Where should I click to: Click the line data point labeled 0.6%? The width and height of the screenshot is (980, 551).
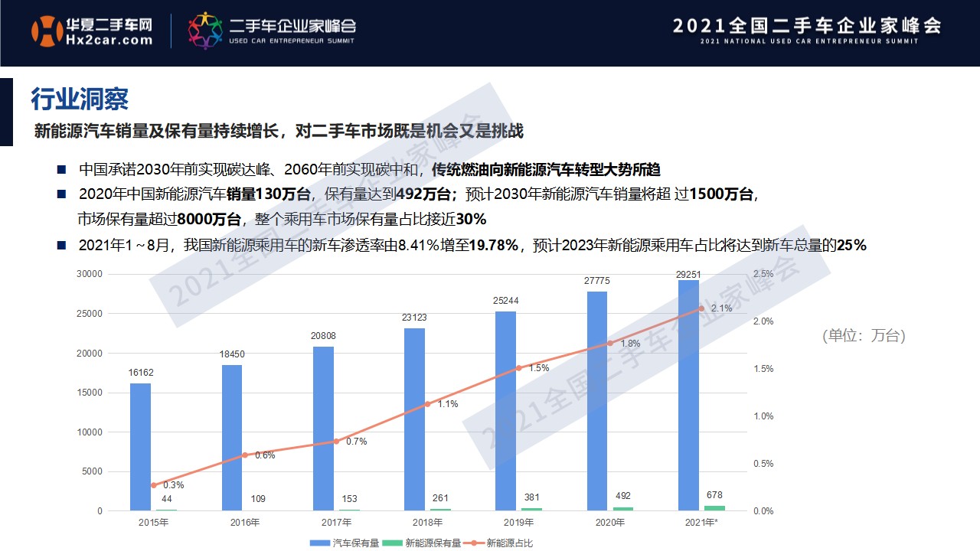click(x=245, y=455)
